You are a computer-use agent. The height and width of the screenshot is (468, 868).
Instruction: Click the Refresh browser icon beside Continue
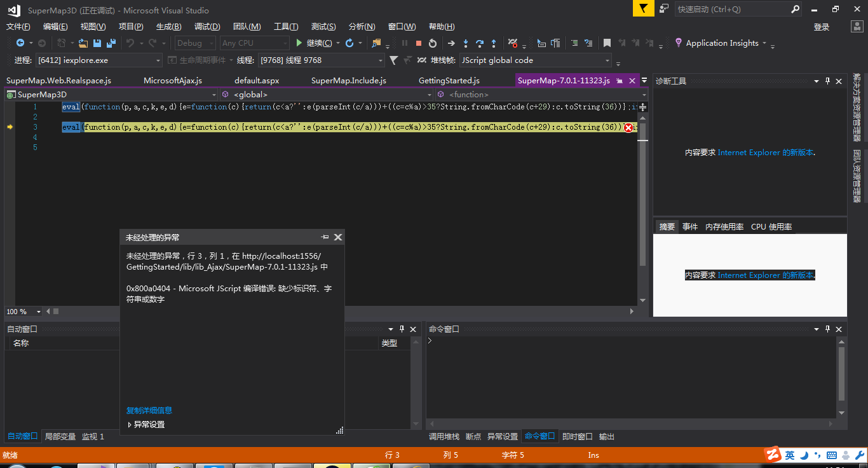349,43
